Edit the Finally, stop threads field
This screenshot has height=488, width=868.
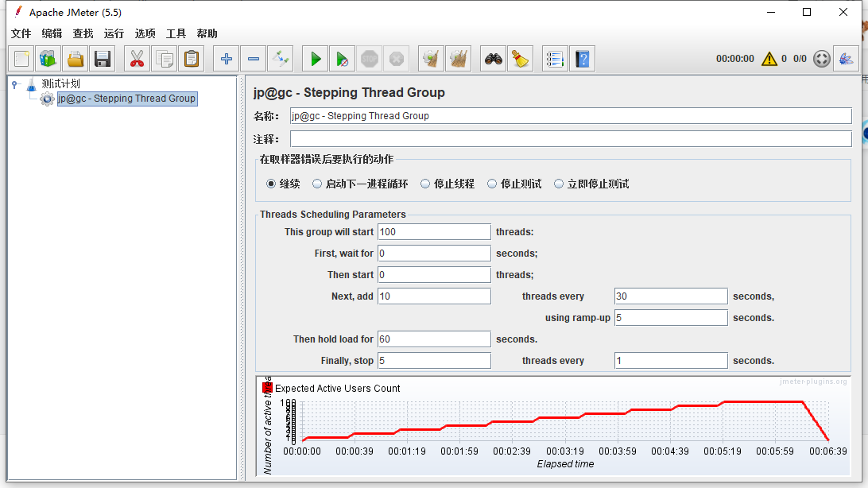[434, 361]
